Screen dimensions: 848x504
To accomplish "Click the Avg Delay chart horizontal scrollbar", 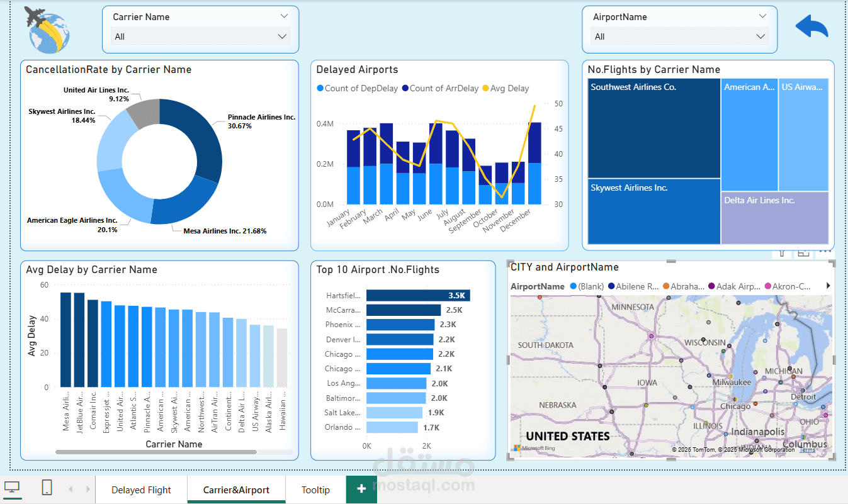I will pos(156,452).
